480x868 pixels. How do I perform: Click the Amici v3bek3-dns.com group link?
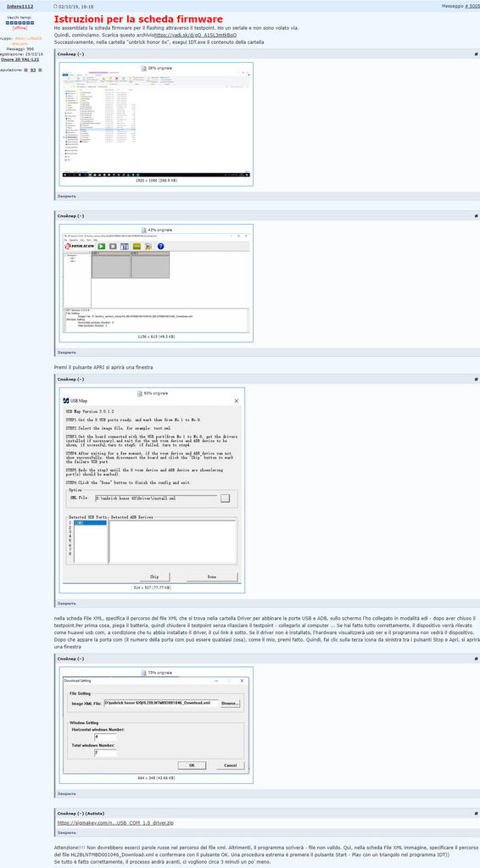28,41
